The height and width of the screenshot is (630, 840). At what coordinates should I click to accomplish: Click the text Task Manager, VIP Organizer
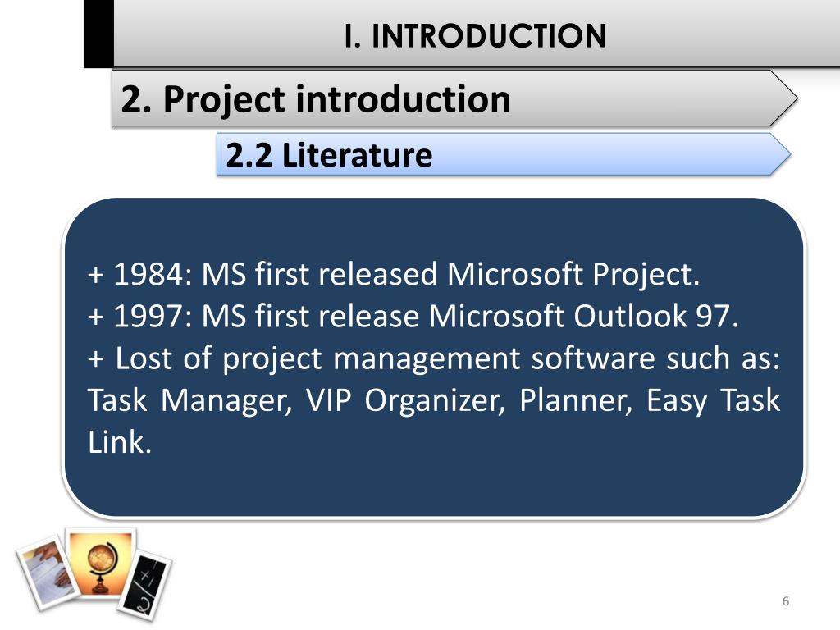297,400
